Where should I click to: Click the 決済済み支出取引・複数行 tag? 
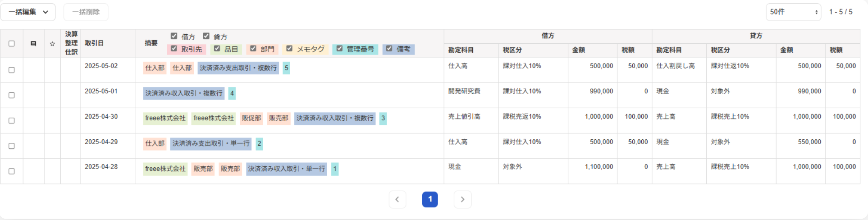coord(238,68)
